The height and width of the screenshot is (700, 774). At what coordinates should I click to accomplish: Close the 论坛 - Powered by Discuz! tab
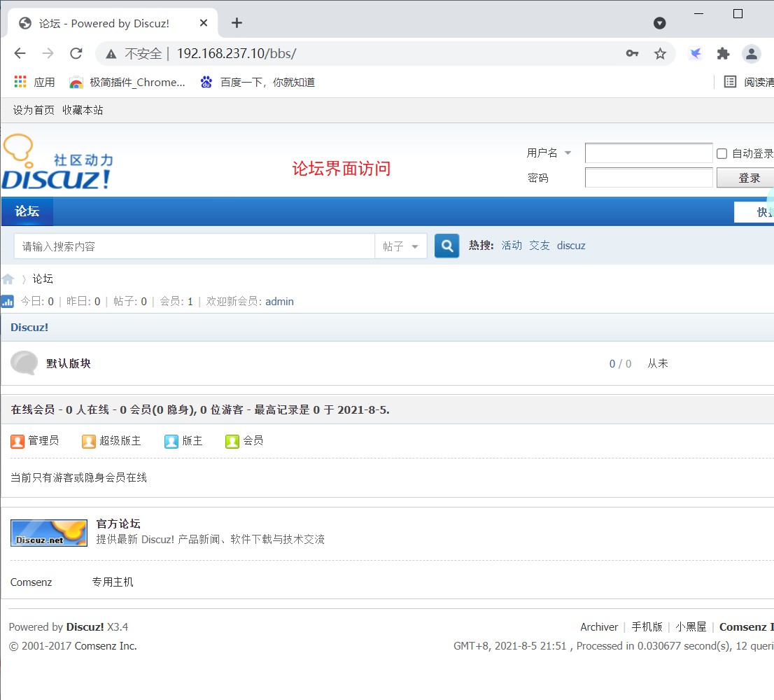coord(204,22)
